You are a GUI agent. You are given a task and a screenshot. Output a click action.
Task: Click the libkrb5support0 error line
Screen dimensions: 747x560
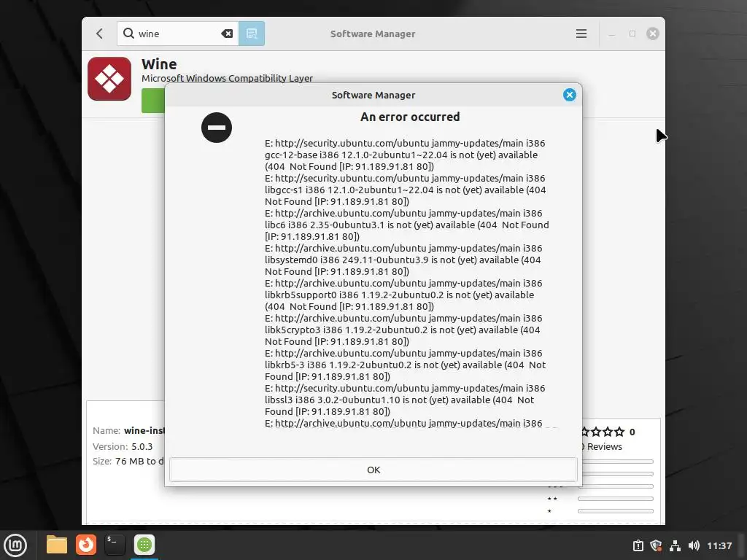click(400, 295)
